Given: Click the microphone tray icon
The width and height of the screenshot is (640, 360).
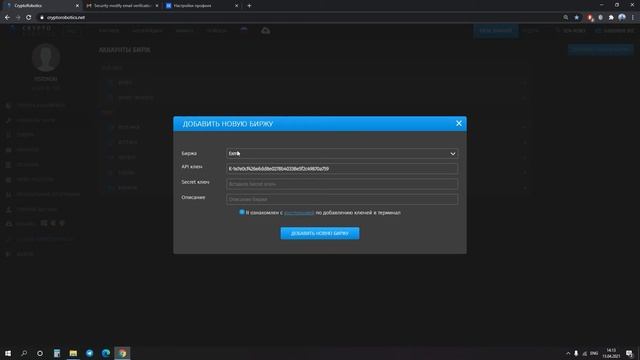Looking at the screenshot, I should click(x=576, y=353).
